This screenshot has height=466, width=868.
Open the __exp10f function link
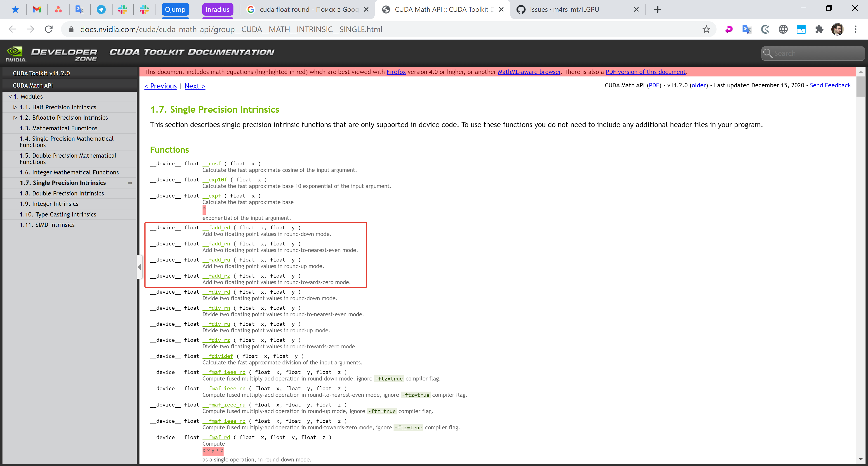[x=215, y=180]
